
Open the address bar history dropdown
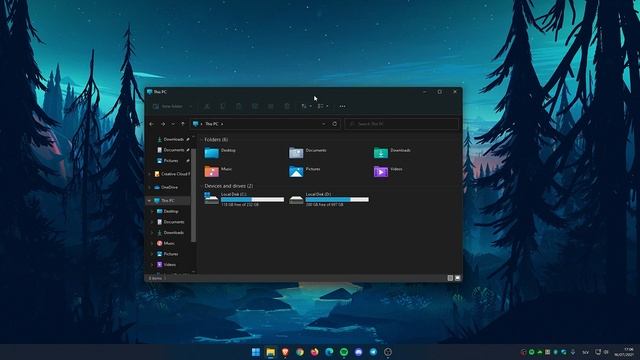[x=324, y=124]
